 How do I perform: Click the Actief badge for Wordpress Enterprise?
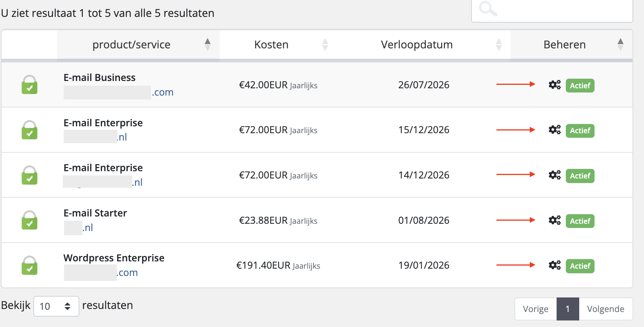click(x=580, y=266)
